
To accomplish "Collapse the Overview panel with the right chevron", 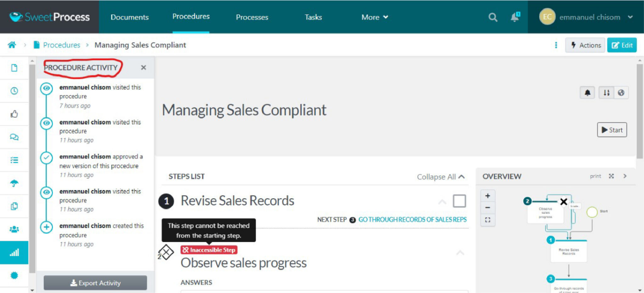I will tap(625, 176).
